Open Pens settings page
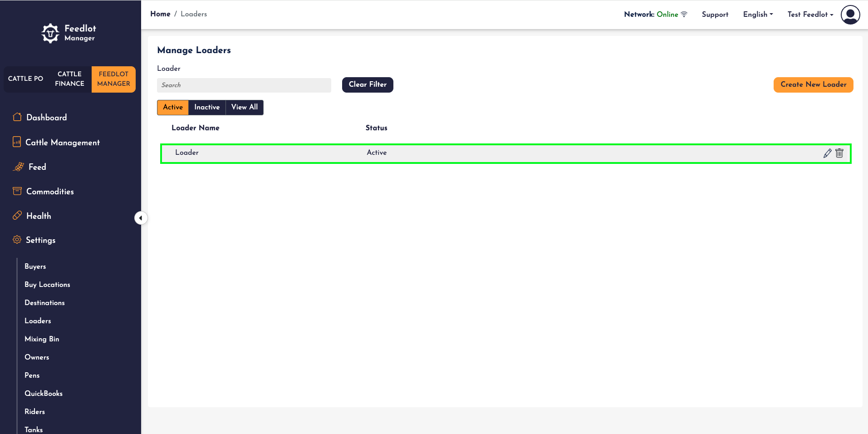The height and width of the screenshot is (434, 868). tap(32, 375)
